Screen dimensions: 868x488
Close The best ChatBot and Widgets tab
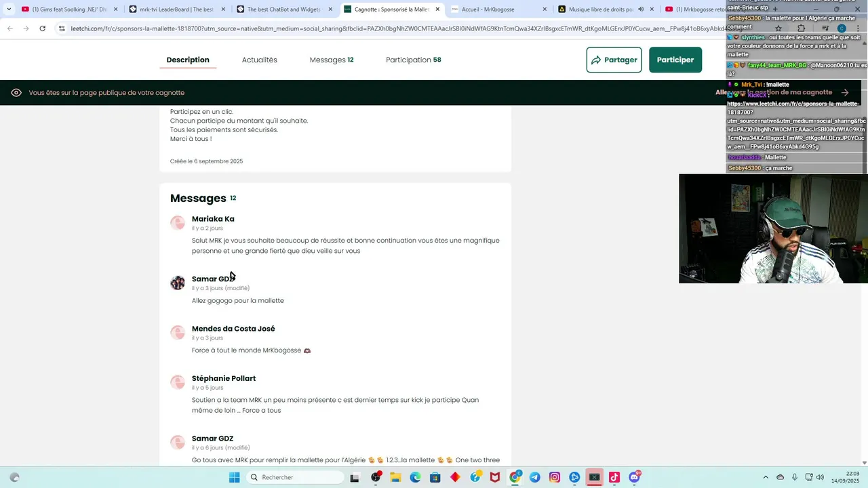click(330, 9)
